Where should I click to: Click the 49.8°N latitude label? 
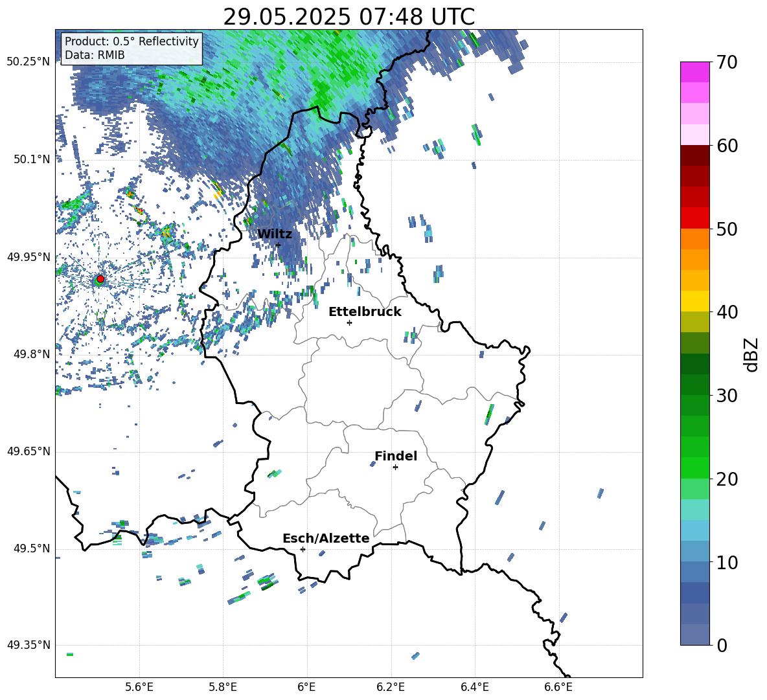point(32,354)
